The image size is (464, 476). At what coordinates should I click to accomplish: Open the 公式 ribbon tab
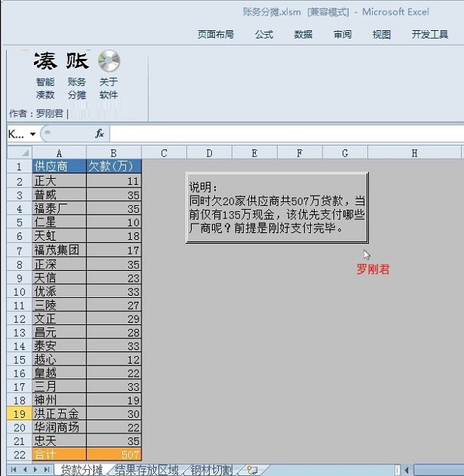[264, 35]
